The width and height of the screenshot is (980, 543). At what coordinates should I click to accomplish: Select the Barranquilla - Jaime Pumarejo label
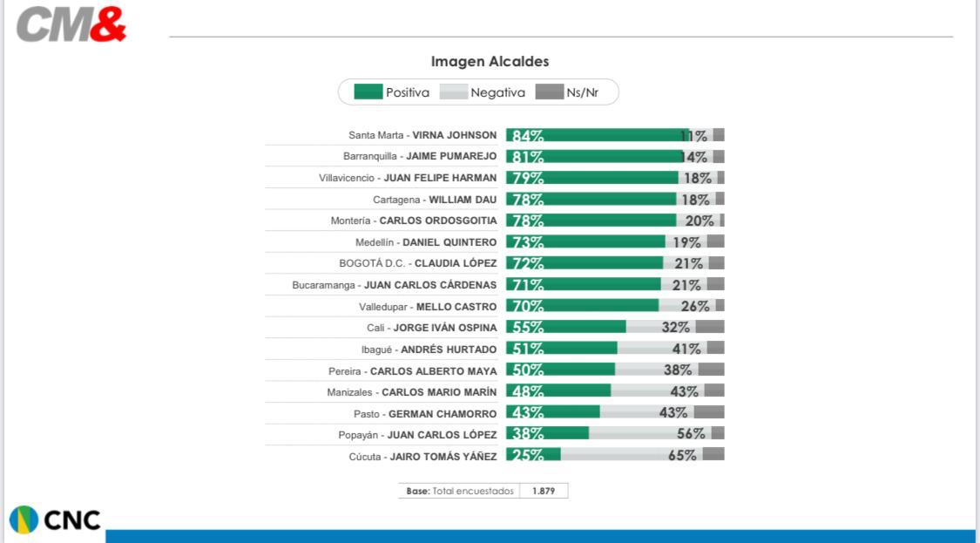click(420, 156)
